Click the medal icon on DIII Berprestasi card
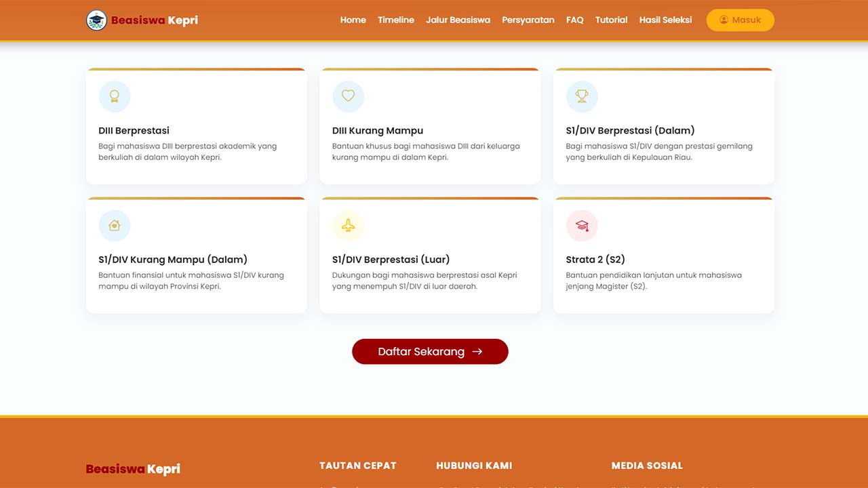Viewport: 868px width, 488px height. point(115,96)
